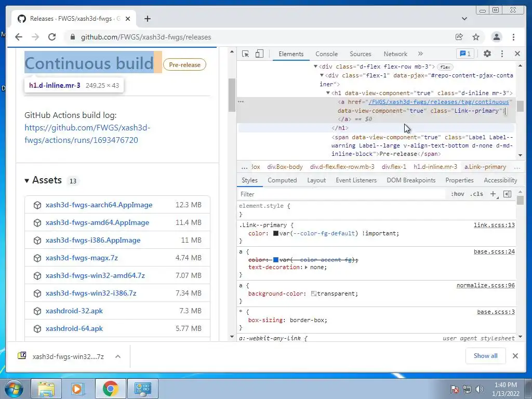
Task: Bookmark this page with star
Action: click(x=476, y=37)
